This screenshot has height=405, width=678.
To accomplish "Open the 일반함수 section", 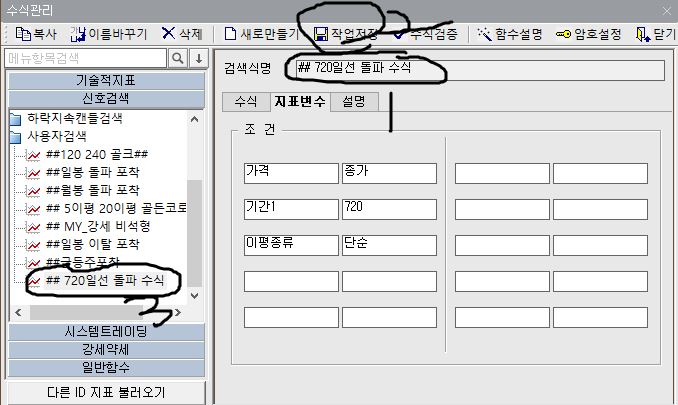I will [x=105, y=367].
